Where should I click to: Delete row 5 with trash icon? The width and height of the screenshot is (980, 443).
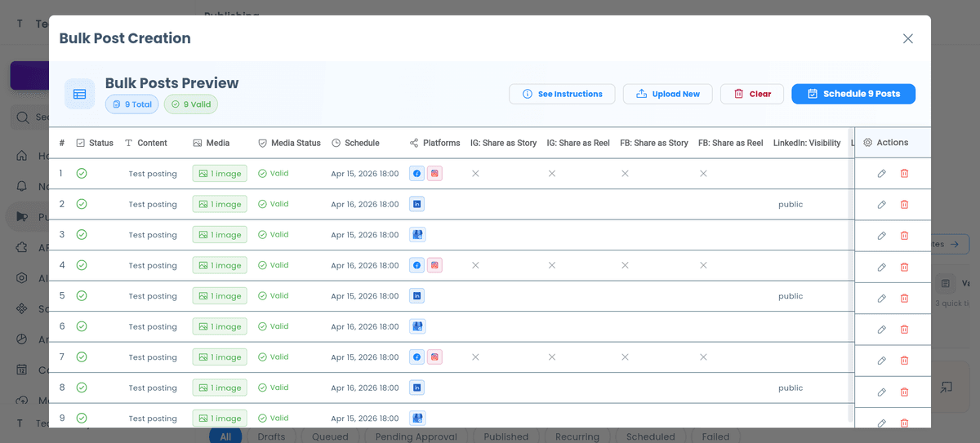pos(904,299)
